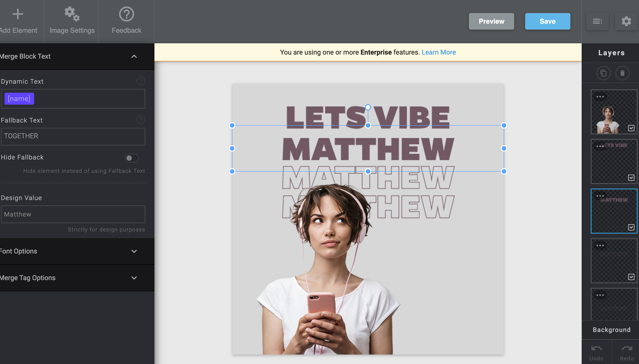Click the Add Element plus icon
The width and height of the screenshot is (639, 364).
(18, 14)
